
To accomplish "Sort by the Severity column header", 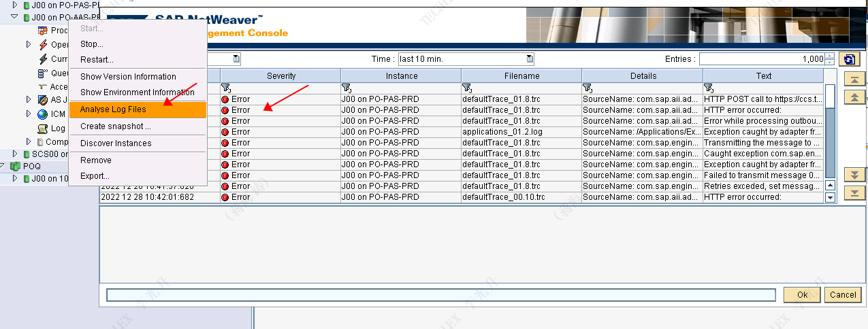I will 281,76.
